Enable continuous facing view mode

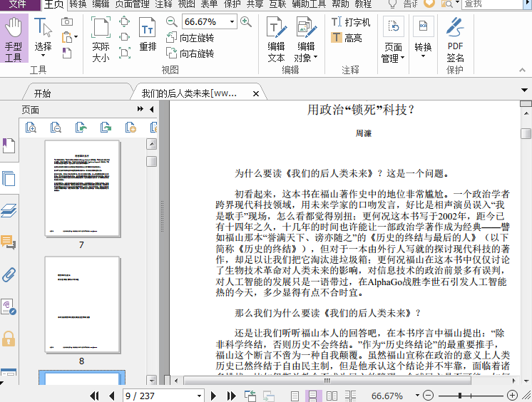[x=350, y=396]
